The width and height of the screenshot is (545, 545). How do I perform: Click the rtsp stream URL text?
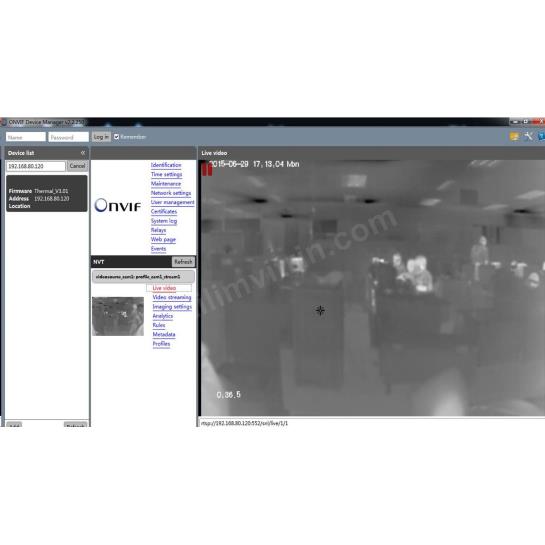click(244, 423)
